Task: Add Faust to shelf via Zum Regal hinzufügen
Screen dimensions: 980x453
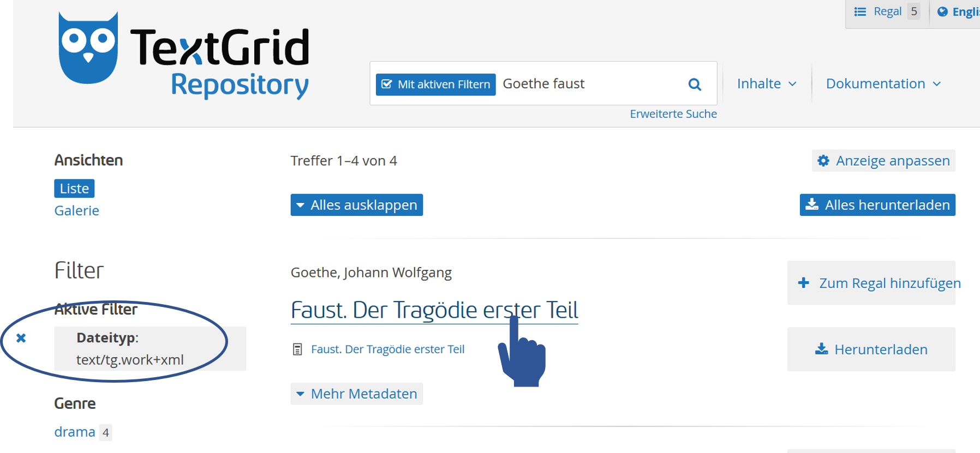Action: (871, 283)
